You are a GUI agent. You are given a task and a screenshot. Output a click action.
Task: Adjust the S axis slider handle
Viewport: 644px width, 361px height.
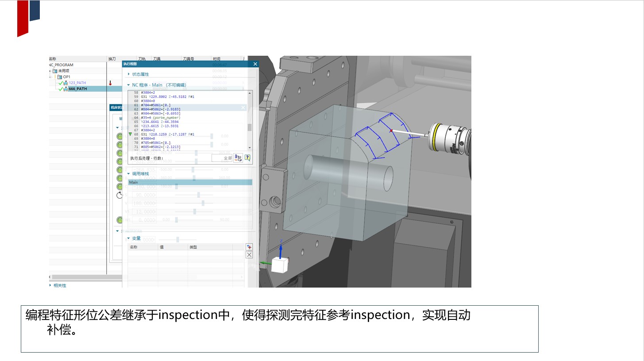click(198, 195)
